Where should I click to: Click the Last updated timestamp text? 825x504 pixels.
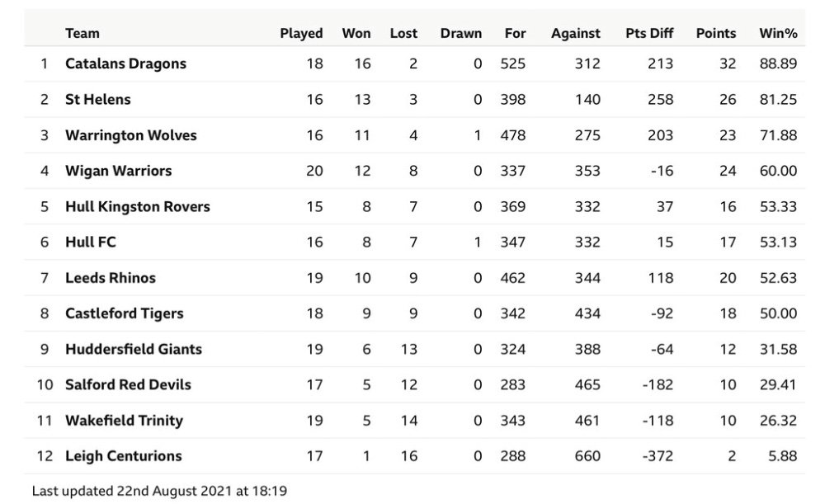click(x=159, y=491)
